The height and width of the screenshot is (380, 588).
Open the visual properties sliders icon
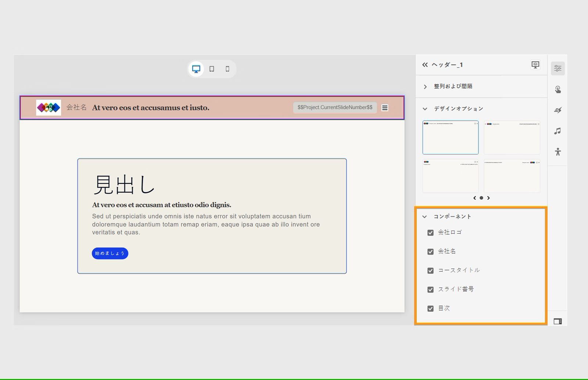tap(558, 68)
